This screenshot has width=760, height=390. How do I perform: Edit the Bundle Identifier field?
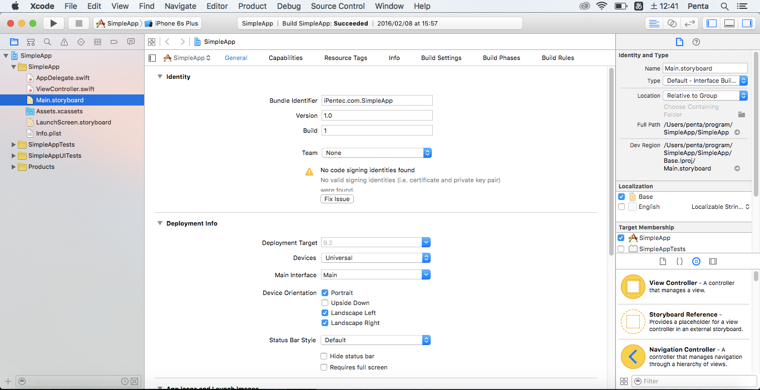(377, 100)
